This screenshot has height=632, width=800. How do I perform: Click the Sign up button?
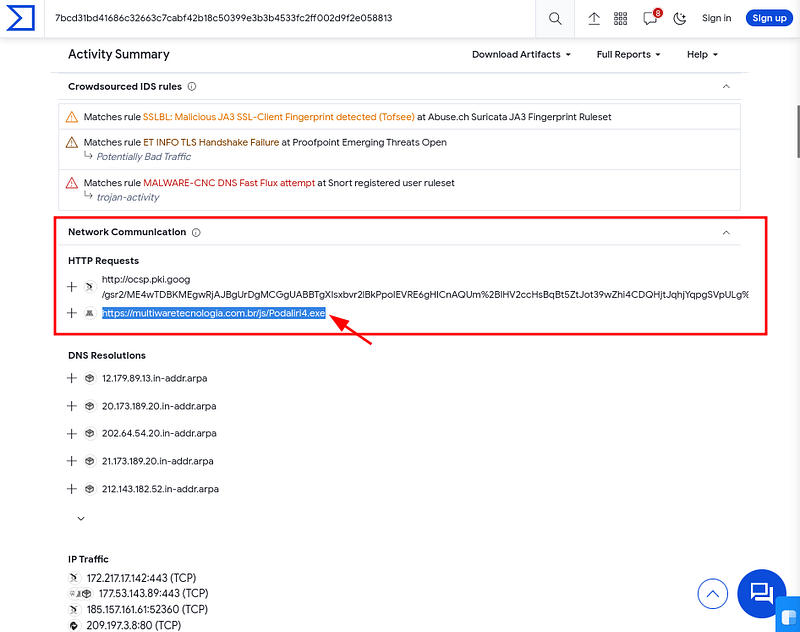click(769, 18)
